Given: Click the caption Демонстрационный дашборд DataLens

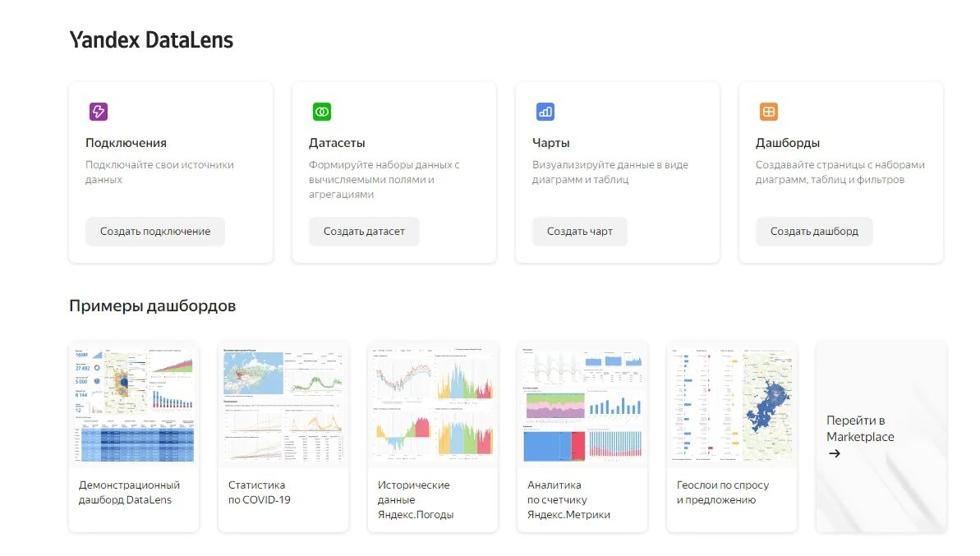Looking at the screenshot, I should coord(129,492).
